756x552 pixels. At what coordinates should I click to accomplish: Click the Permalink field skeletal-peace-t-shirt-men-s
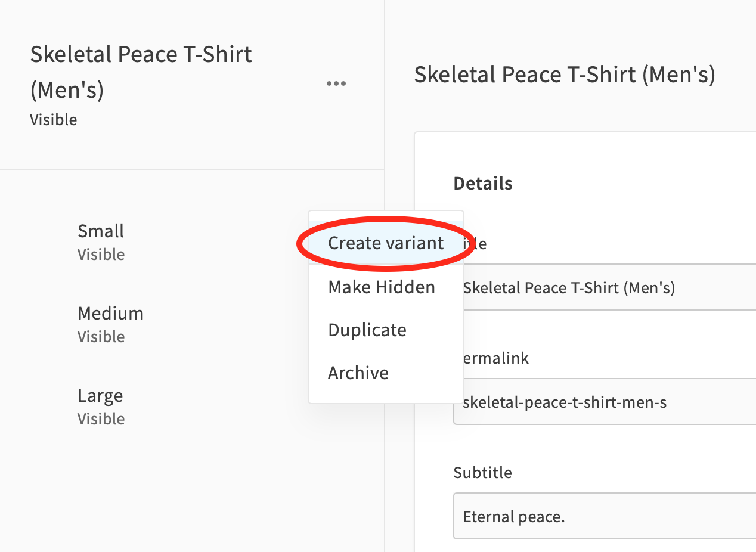click(605, 402)
